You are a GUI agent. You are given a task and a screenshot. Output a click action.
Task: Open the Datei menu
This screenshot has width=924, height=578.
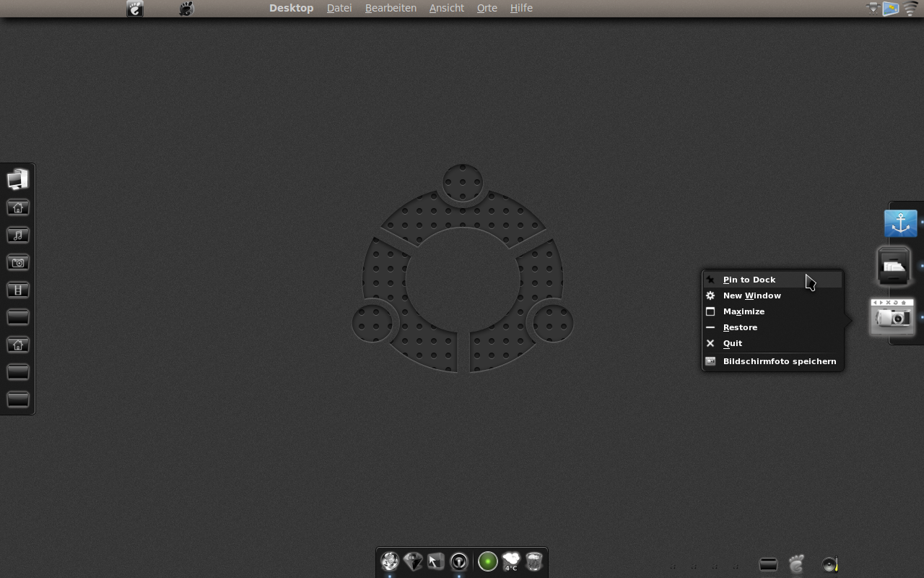pyautogui.click(x=339, y=8)
